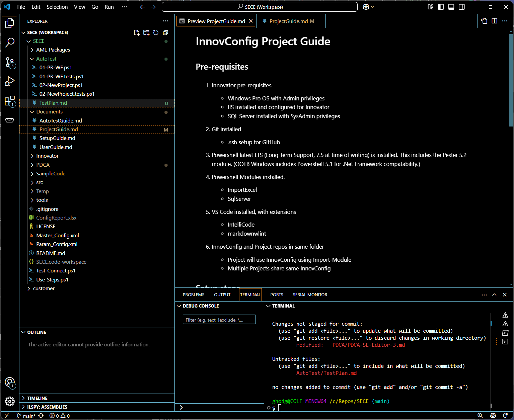Open Explorer views and more actions menu
The height and width of the screenshot is (420, 514).
(x=165, y=21)
